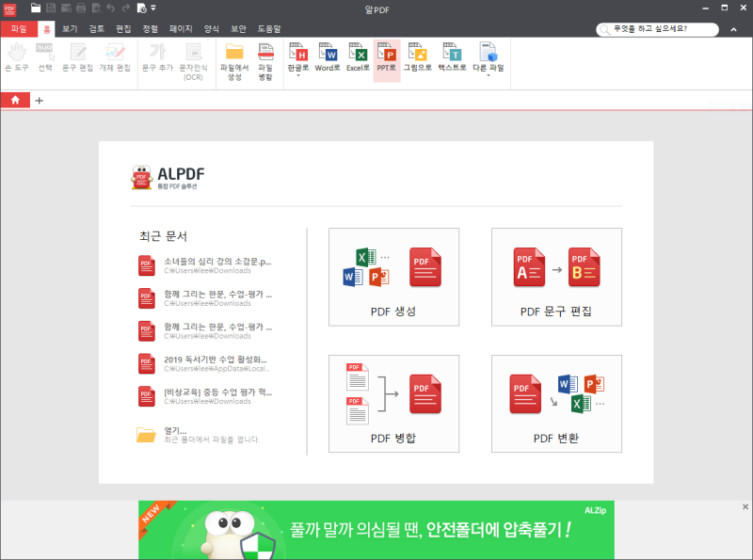The height and width of the screenshot is (560, 753).
Task: Click 열기... to browse for a file
Action: coord(199,435)
